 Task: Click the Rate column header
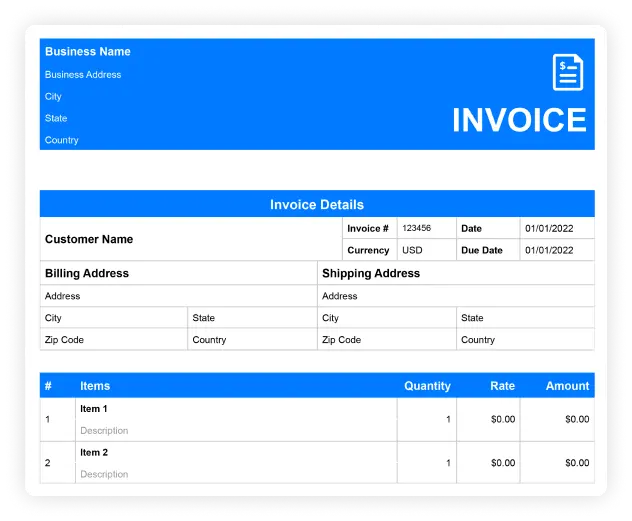coord(502,386)
